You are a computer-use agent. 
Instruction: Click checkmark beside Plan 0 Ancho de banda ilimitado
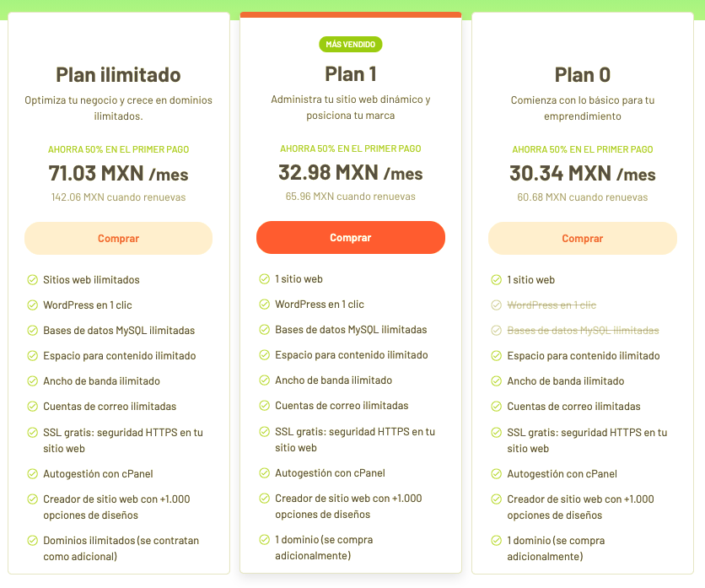click(497, 381)
